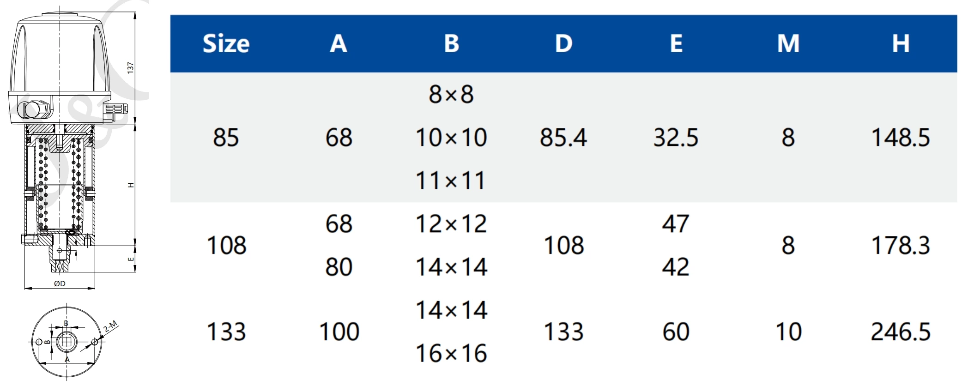Click the E column header
Screen dimensions: 980x386
click(x=676, y=44)
